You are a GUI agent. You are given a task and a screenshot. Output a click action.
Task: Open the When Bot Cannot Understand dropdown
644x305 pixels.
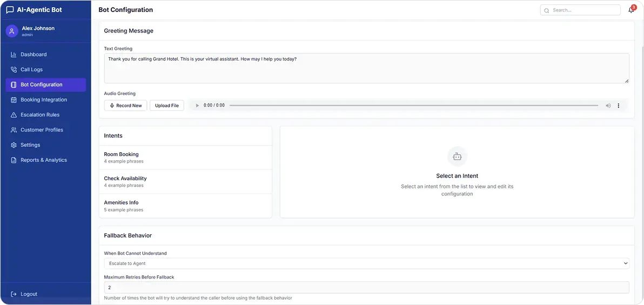point(367,263)
